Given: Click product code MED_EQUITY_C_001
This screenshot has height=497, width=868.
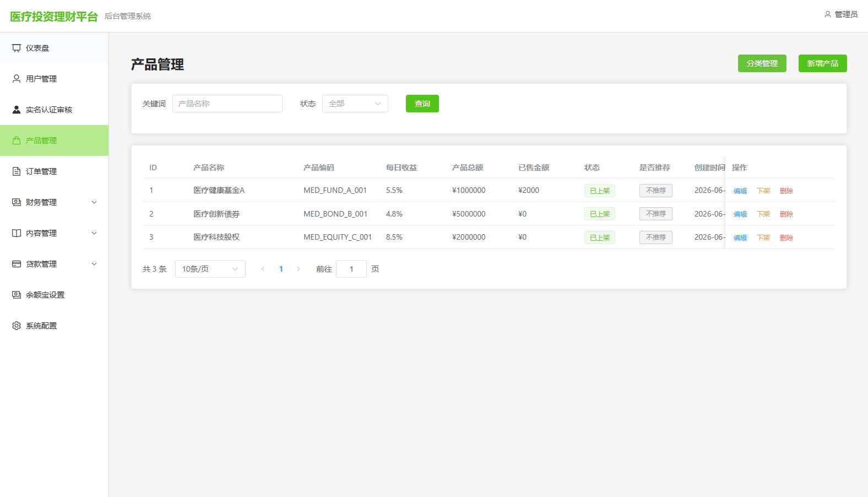Looking at the screenshot, I should point(338,237).
